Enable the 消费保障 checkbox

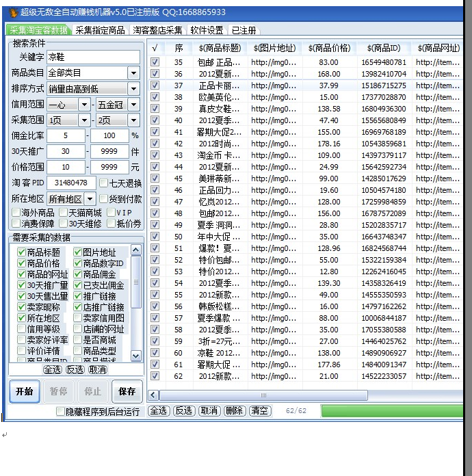pos(16,224)
